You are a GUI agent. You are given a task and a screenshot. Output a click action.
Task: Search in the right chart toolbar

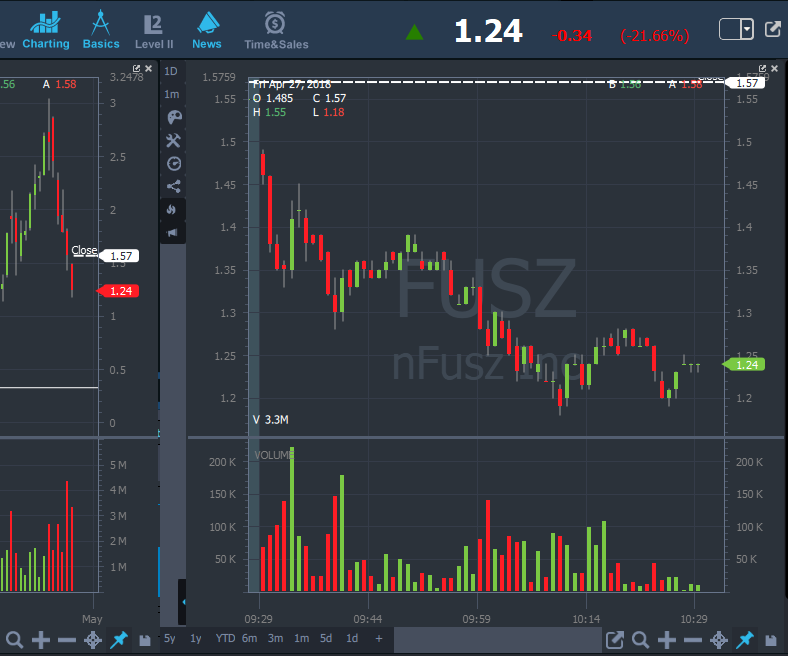point(641,640)
